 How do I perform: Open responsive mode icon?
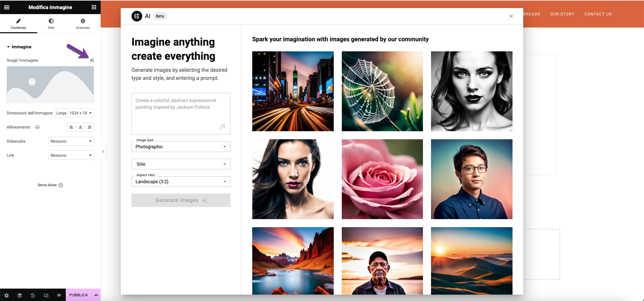46,295
